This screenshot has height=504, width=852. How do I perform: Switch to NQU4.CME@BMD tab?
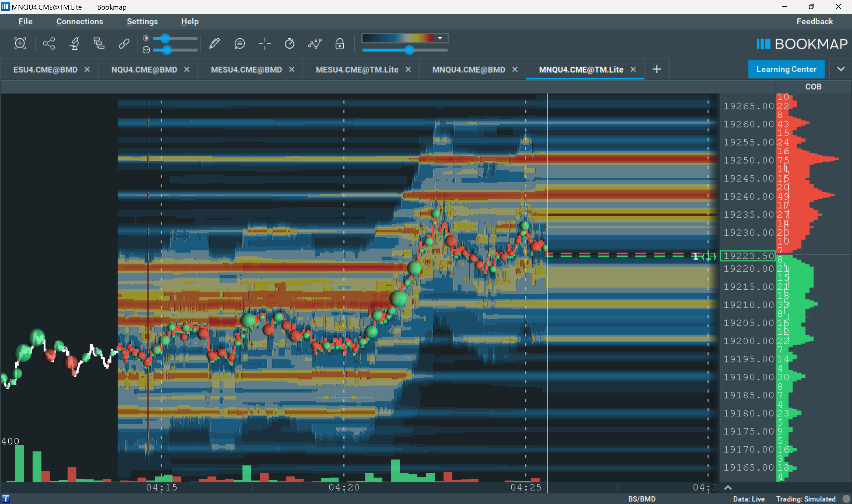click(144, 70)
